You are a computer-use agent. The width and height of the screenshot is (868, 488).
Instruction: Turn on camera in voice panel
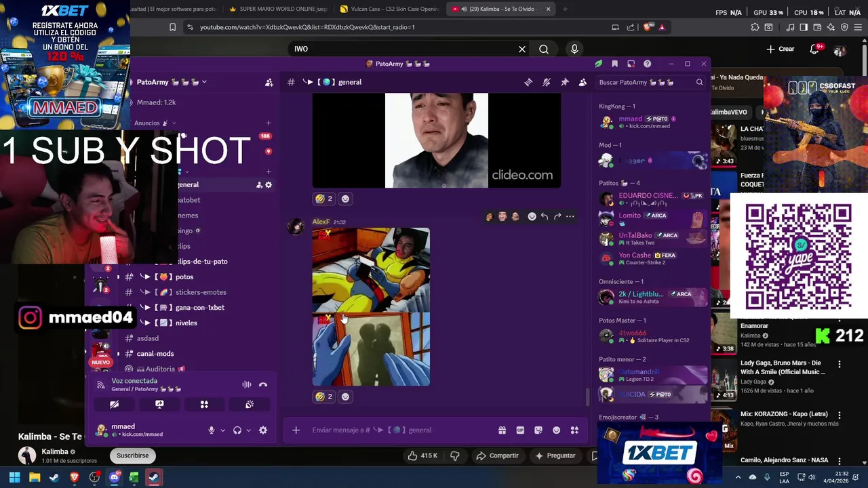coord(115,404)
